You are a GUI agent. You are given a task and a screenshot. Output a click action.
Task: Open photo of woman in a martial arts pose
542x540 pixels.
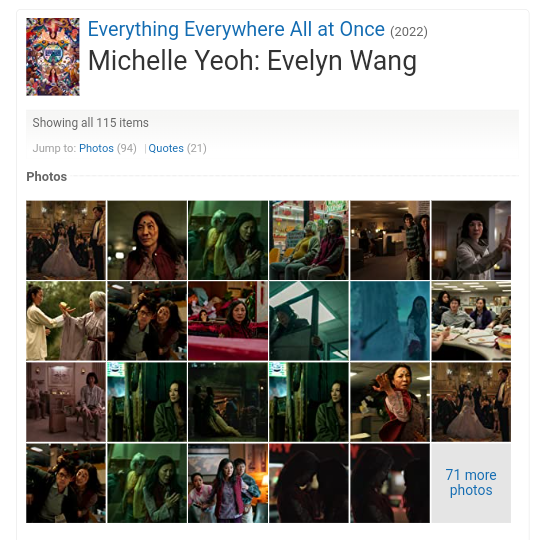click(x=390, y=402)
